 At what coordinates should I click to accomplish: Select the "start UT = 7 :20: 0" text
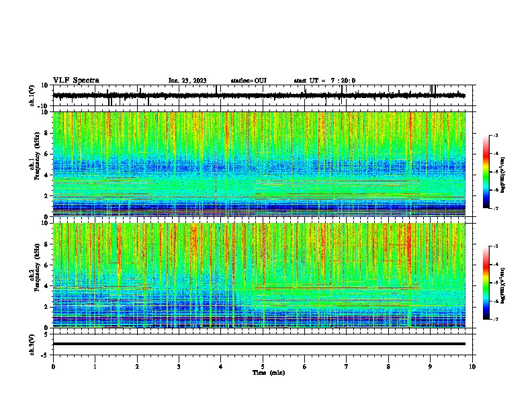[324, 81]
